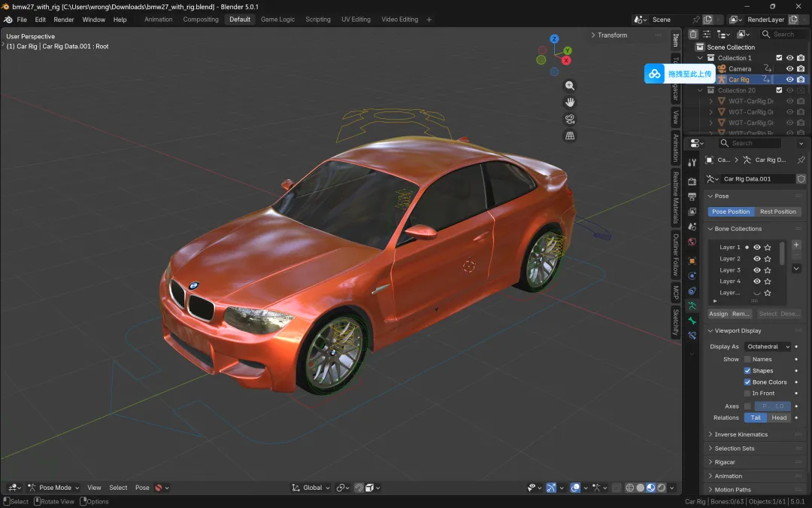
Task: Click the blue Z axis on navigation gizmo
Action: coord(554,39)
